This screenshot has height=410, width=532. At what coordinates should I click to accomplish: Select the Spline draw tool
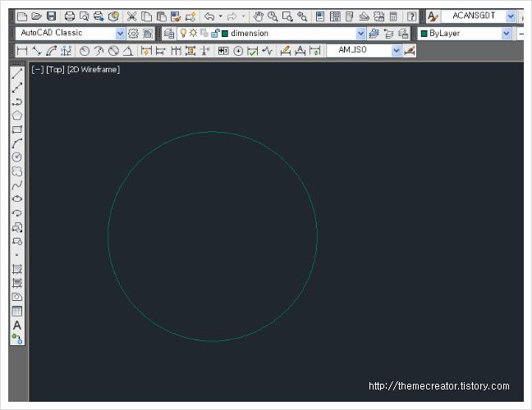point(17,185)
